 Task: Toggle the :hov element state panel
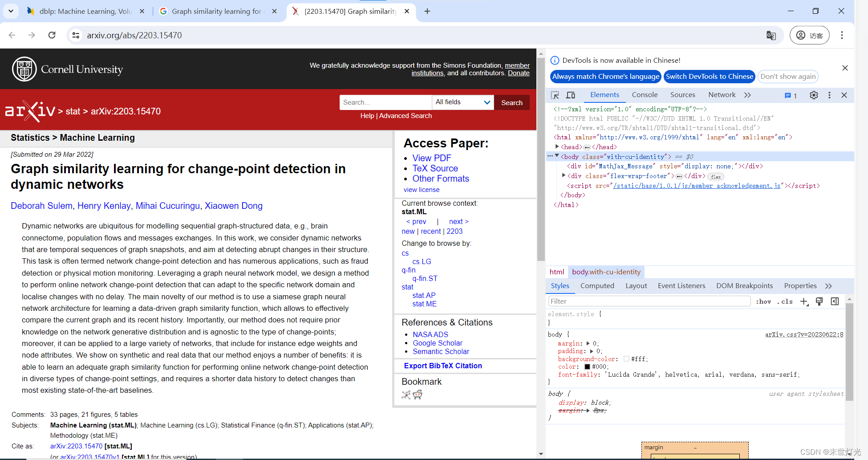tap(763, 301)
